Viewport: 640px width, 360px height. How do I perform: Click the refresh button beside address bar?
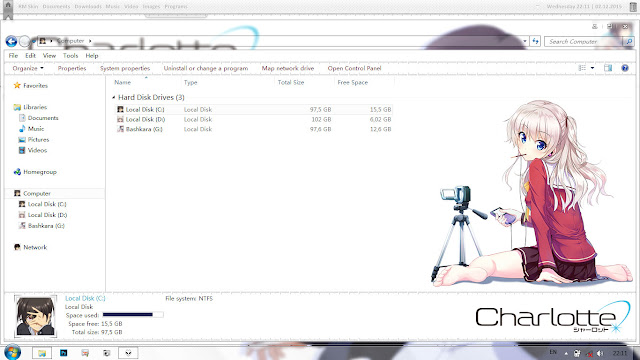pyautogui.click(x=536, y=41)
